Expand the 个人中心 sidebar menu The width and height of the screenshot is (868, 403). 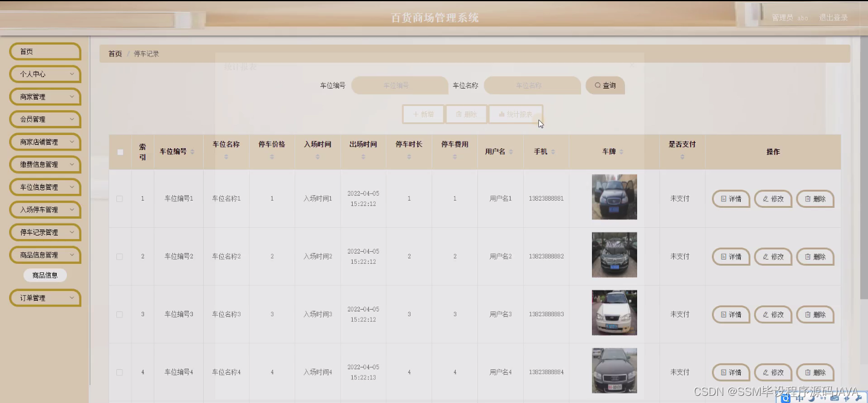click(45, 73)
